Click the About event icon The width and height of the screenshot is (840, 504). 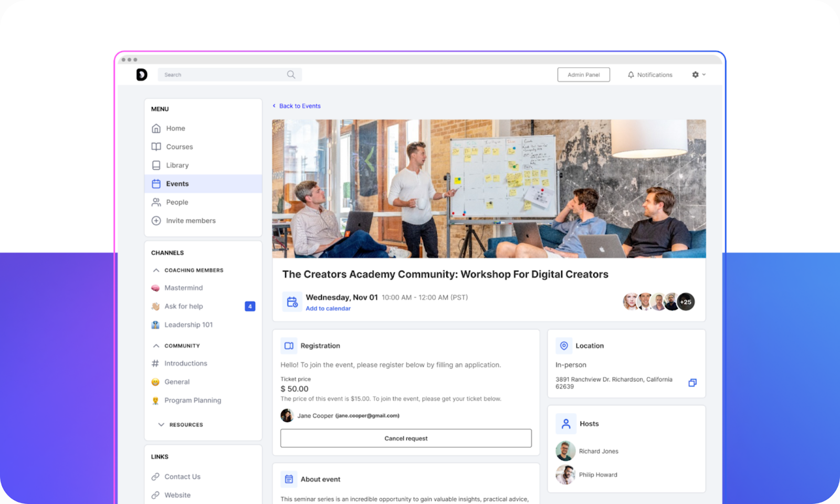289,479
